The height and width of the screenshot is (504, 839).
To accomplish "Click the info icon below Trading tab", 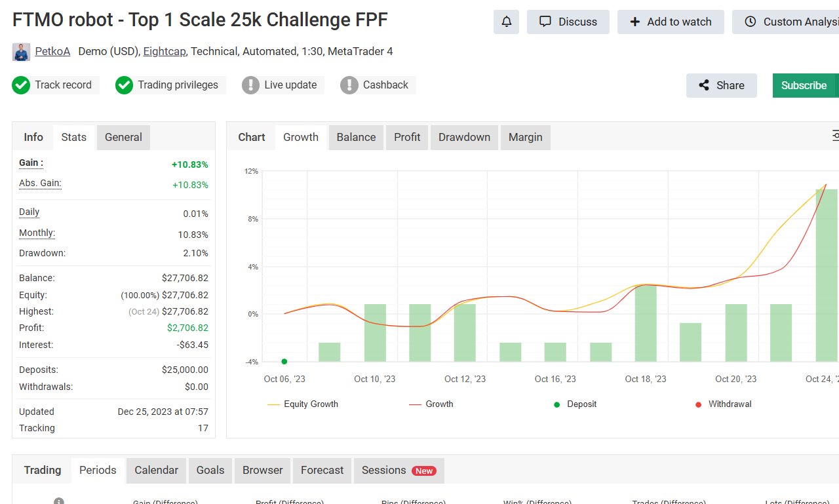I will point(59,501).
